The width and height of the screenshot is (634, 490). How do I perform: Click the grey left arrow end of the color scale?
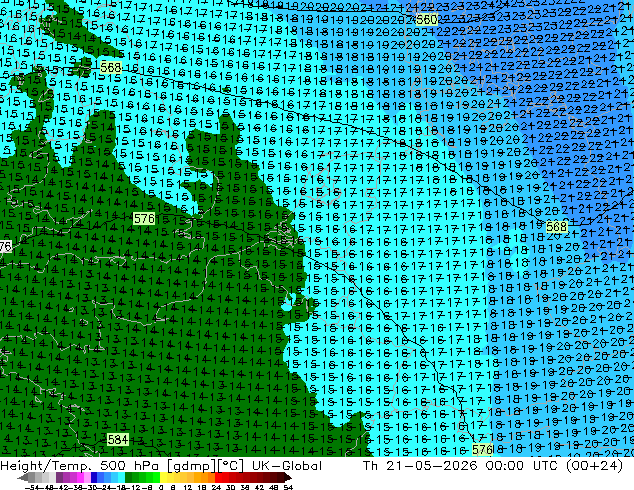click(x=23, y=477)
